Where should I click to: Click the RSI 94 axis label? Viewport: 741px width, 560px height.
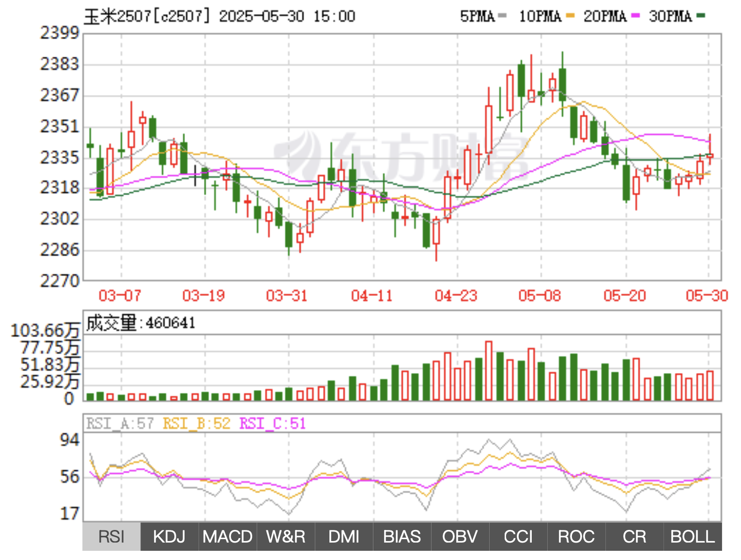69,440
